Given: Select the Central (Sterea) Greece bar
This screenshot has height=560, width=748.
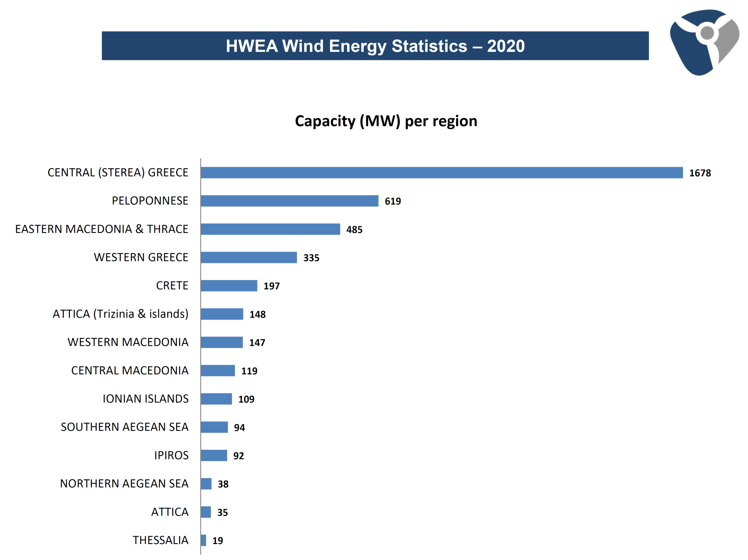Looking at the screenshot, I should point(441,173).
